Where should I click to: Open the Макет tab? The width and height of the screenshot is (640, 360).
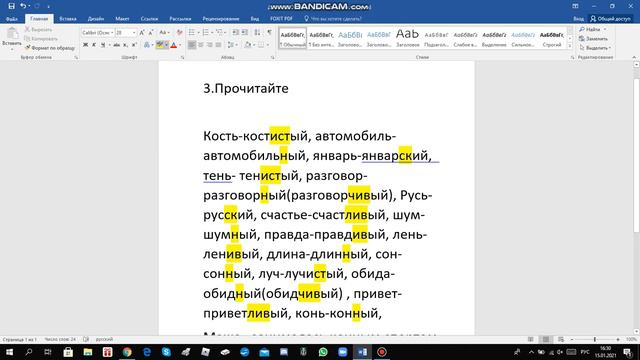(x=122, y=19)
